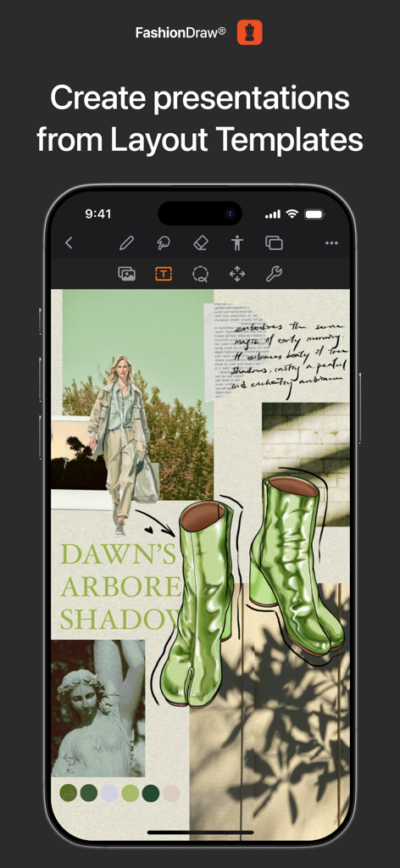Tap the back chevron arrow
This screenshot has height=868, width=400.
pyautogui.click(x=69, y=243)
